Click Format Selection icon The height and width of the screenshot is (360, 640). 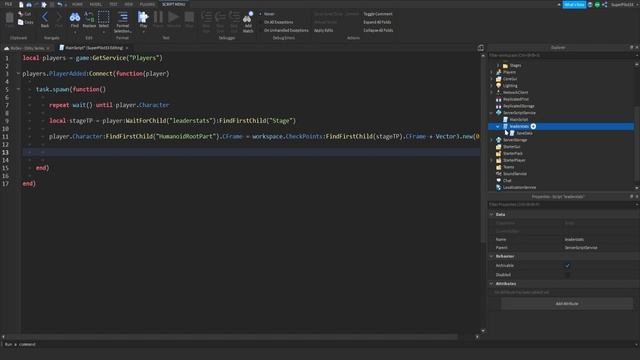pyautogui.click(x=123, y=17)
